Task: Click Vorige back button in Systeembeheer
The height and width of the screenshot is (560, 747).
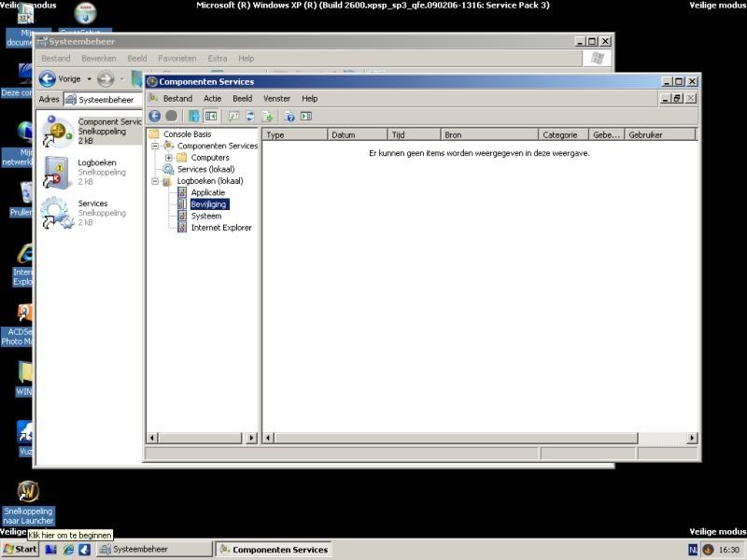Action: pos(60,78)
